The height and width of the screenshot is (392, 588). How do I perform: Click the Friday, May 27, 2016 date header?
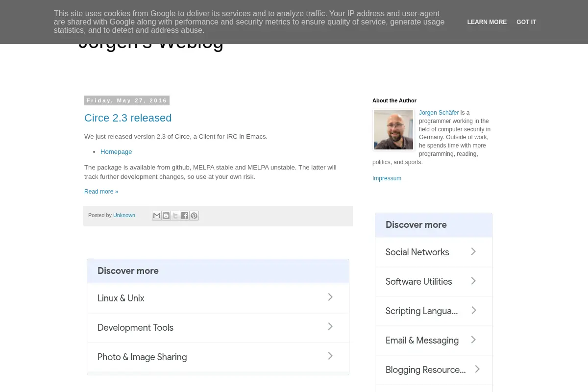coord(127,100)
